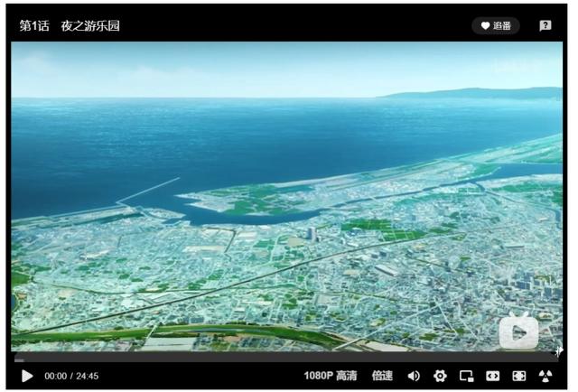
Task: Seek using the video progress bar
Action: click(286, 359)
